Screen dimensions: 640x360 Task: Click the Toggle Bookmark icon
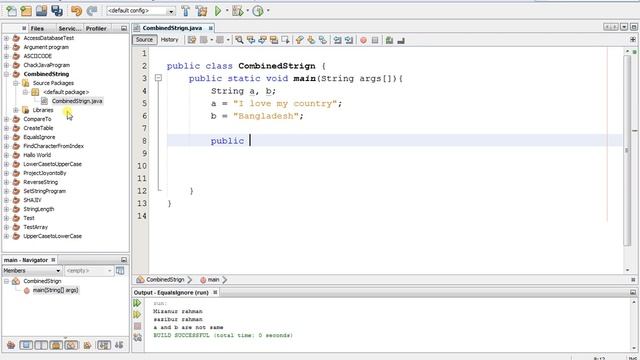pos(322,40)
